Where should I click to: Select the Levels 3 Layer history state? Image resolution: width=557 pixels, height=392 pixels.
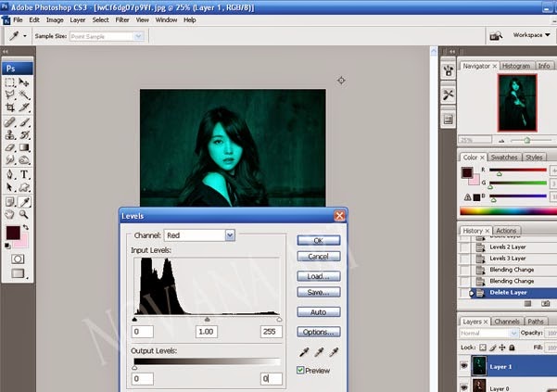(x=507, y=259)
